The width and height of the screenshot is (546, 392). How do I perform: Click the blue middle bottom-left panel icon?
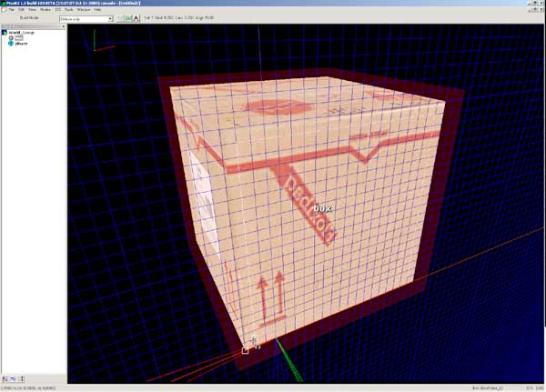point(13,378)
